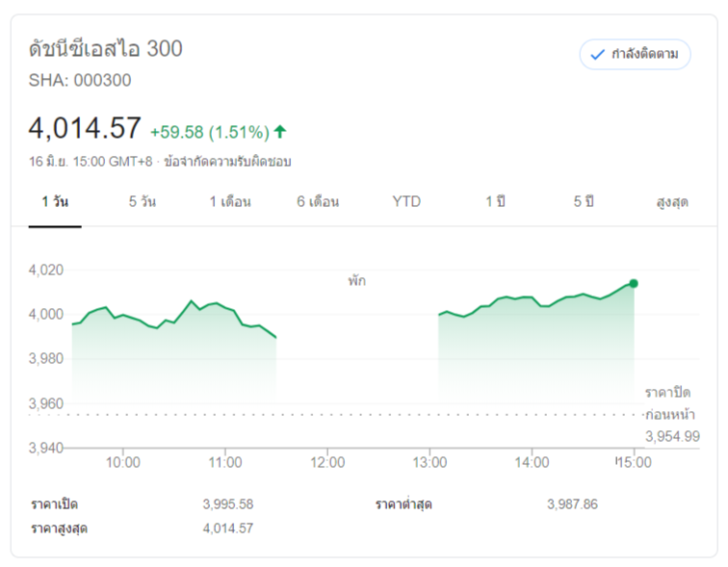Click the ดัชนีซีเอสไอ 300 title

(x=106, y=48)
